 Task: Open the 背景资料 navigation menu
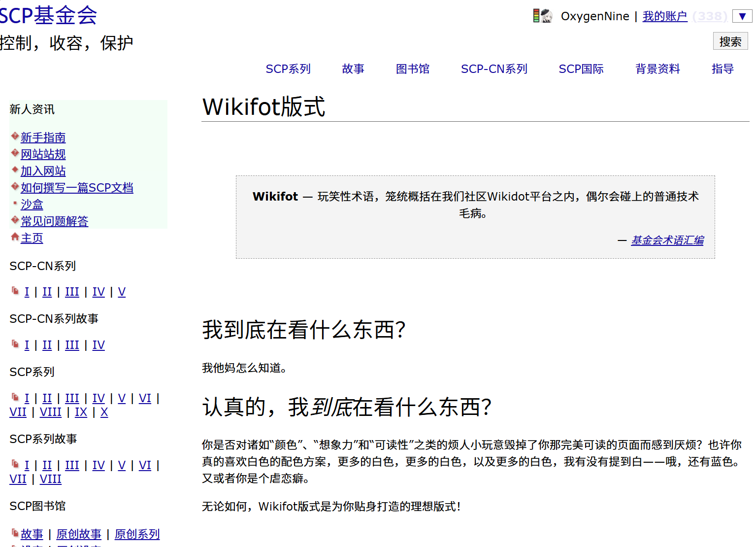pyautogui.click(x=657, y=69)
